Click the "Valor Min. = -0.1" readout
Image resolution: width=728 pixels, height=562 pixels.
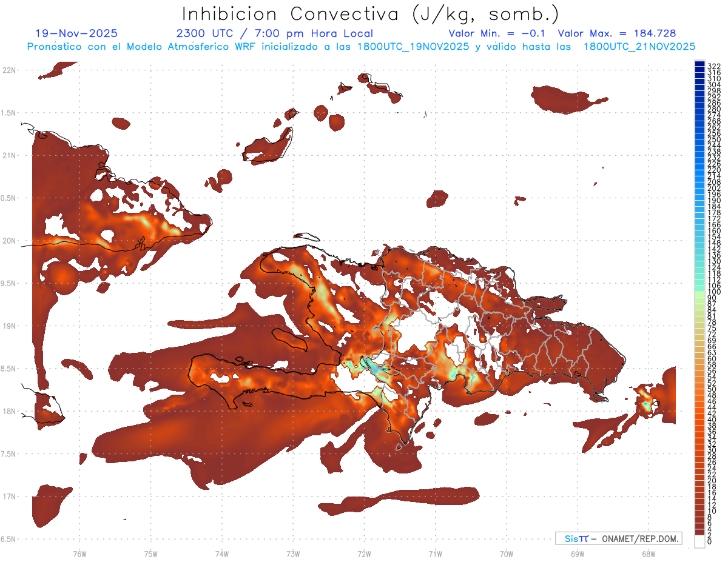click(497, 33)
